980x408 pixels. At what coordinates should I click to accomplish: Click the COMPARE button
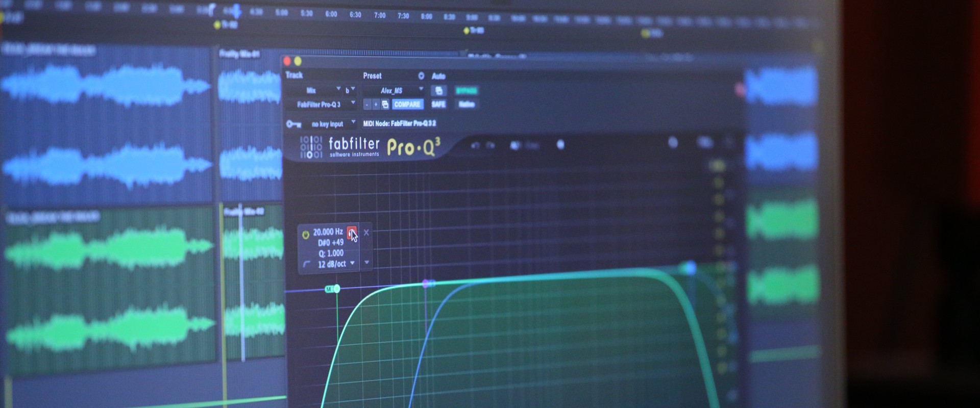click(407, 105)
